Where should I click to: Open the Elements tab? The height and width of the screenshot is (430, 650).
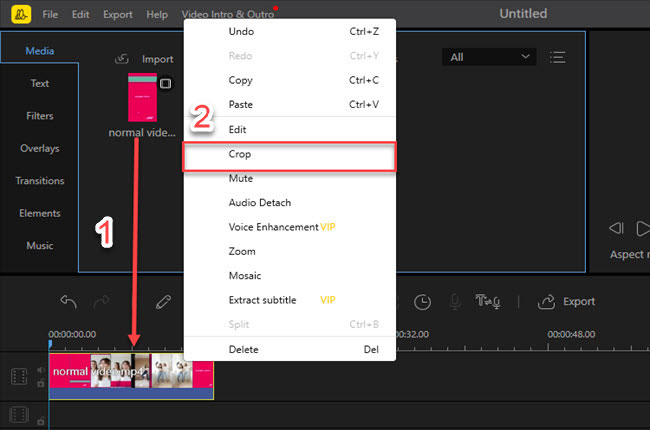[40, 213]
